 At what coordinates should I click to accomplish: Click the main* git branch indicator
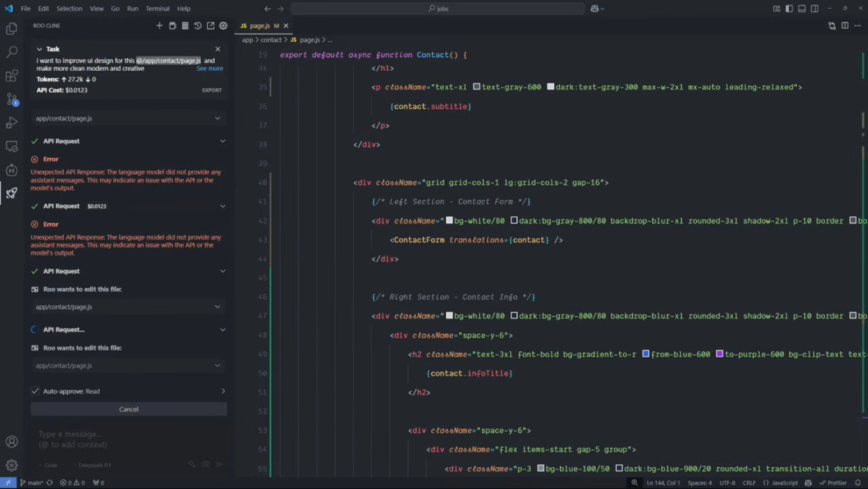[x=32, y=483]
